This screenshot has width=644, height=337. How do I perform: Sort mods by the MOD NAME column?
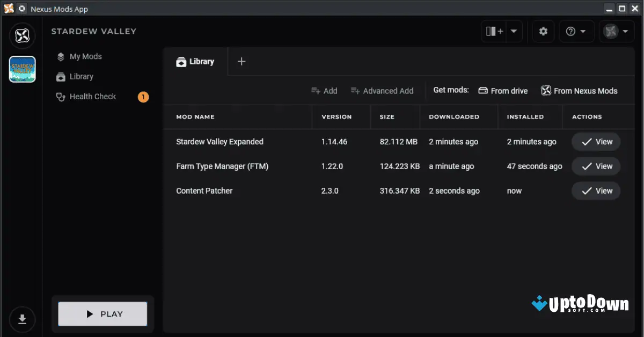[195, 116]
